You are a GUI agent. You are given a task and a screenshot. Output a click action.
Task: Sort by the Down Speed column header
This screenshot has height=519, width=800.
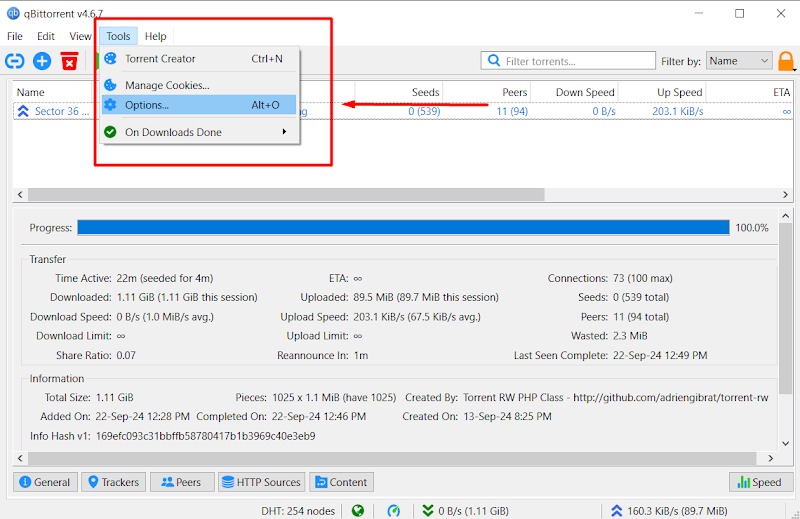[575, 92]
